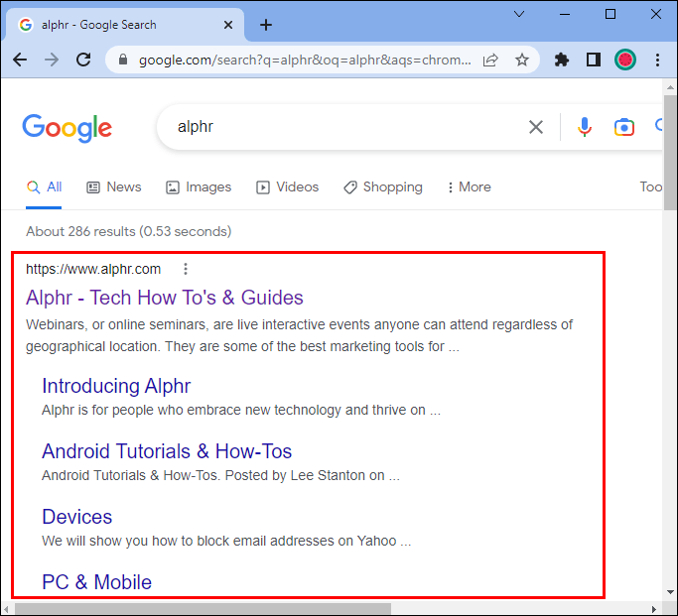This screenshot has width=678, height=616.
Task: Click the horizontal scrollbar thumb
Action: coord(203,609)
